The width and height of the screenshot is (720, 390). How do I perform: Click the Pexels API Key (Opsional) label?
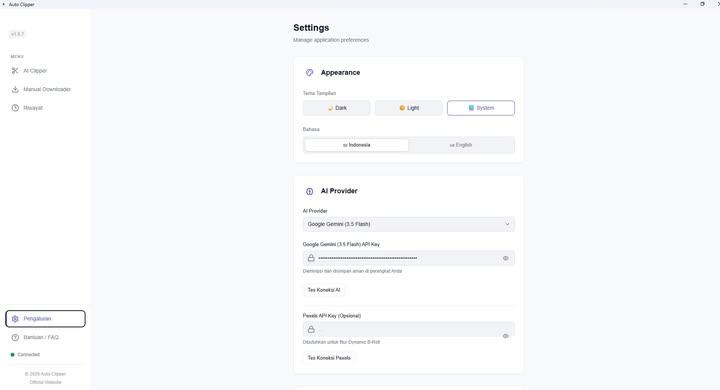332,316
